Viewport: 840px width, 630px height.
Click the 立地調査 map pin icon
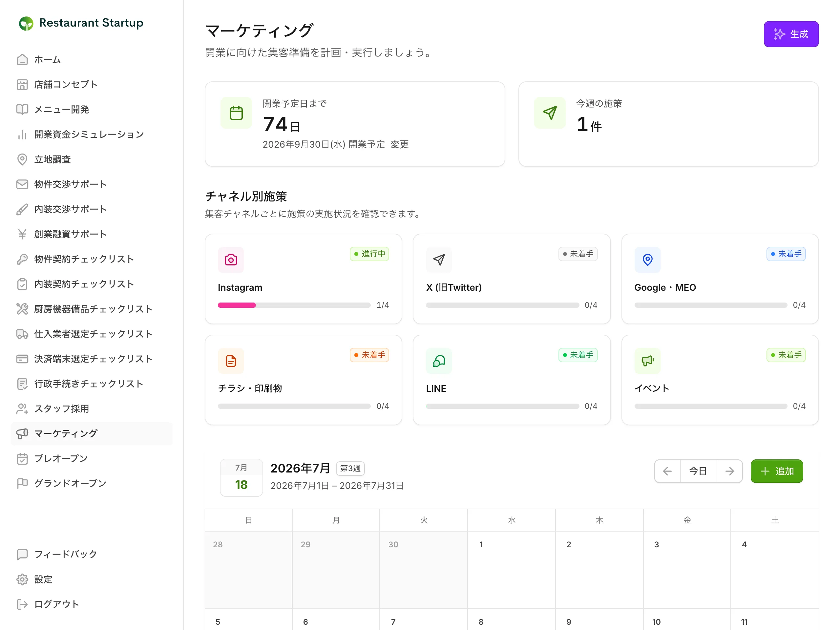[x=22, y=159]
